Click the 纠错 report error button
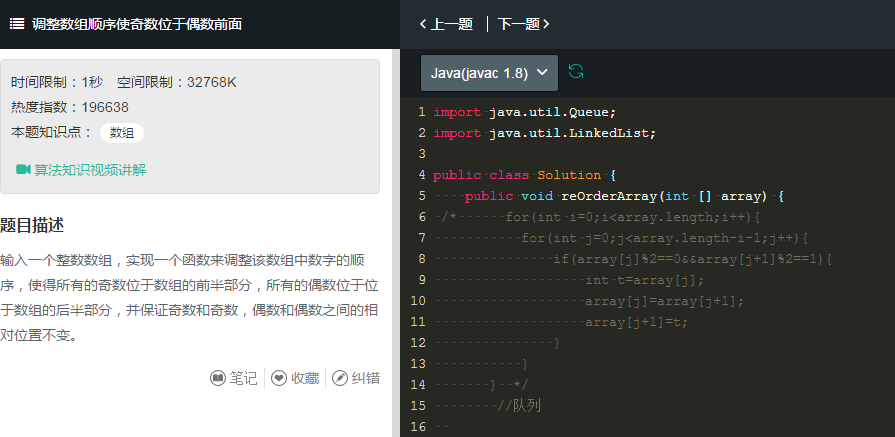Image resolution: width=895 pixels, height=437 pixels. 356,378
